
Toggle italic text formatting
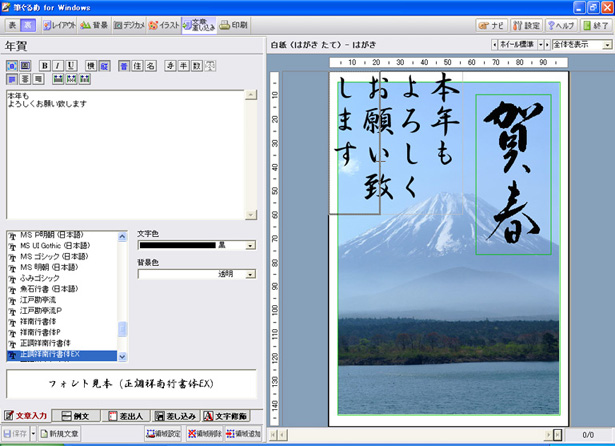(x=59, y=65)
